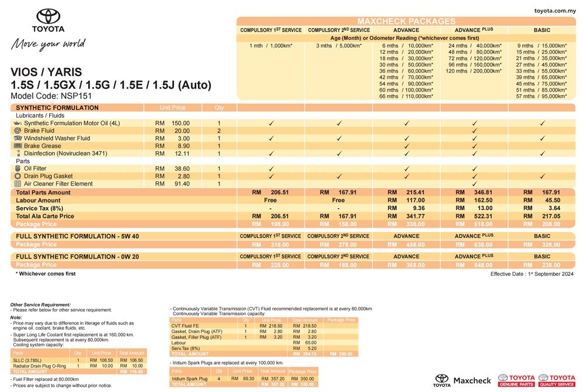
Task: Click the Toyota Quality Service logo
Action: [x=557, y=380]
